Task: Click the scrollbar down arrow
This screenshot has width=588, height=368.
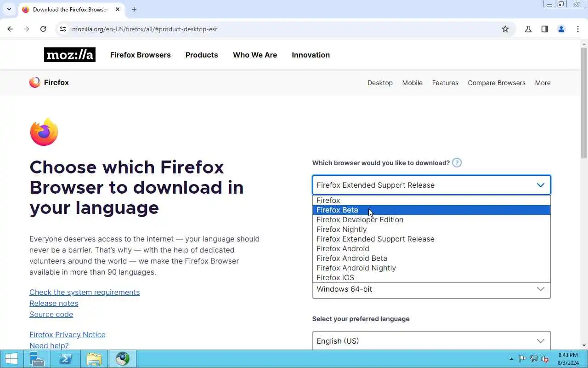Action: (584, 345)
